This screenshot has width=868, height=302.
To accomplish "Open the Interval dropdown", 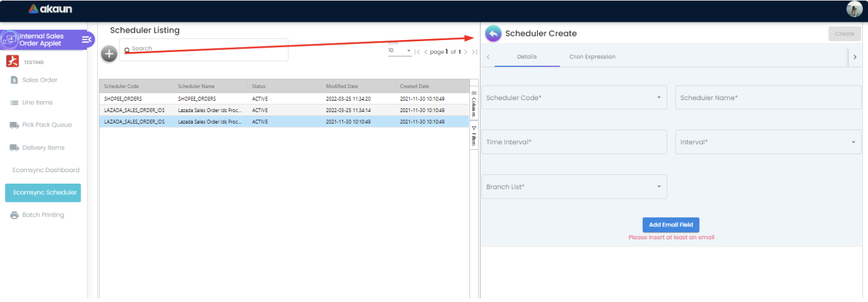I will click(768, 142).
